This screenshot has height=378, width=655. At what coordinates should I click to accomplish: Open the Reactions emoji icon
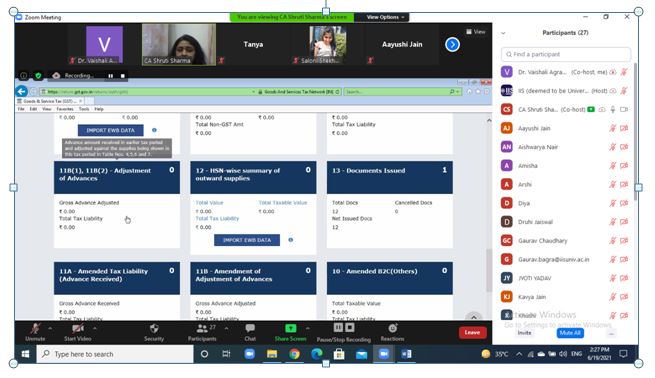[x=393, y=328]
